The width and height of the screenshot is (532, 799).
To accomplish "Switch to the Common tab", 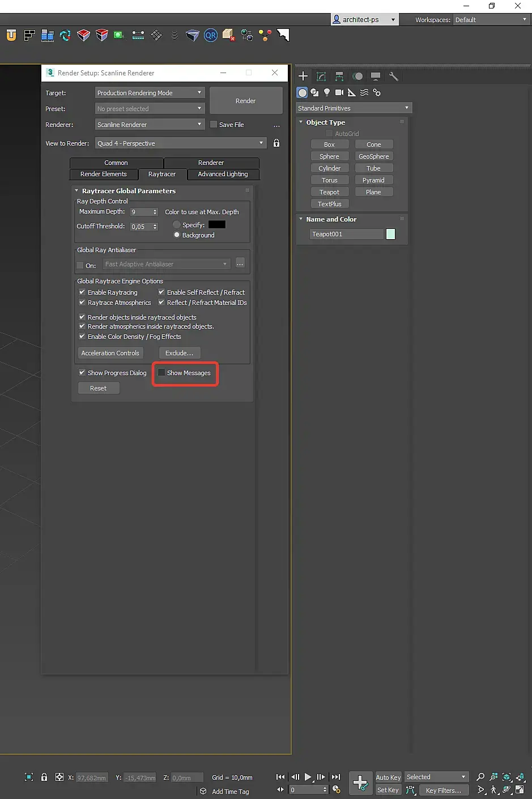I will pyautogui.click(x=116, y=163).
